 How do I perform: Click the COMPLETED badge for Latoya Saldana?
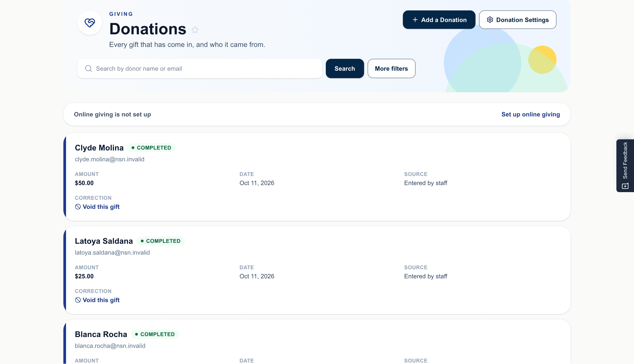(x=161, y=241)
